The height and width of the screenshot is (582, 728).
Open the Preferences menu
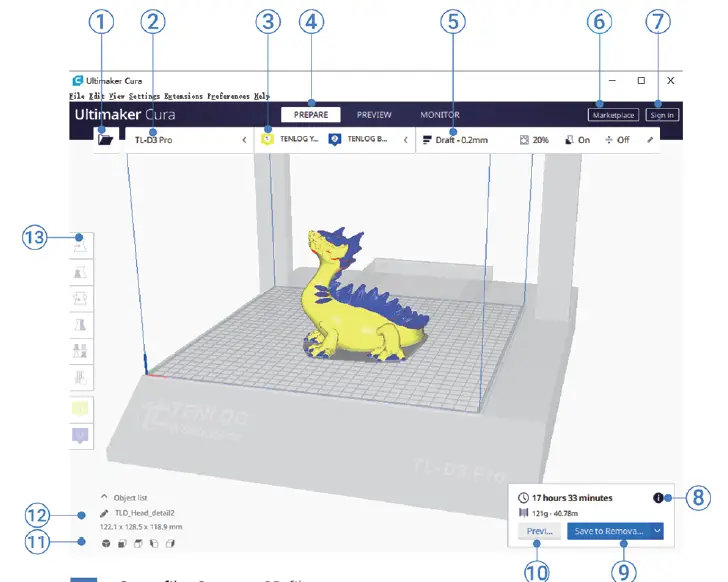228,96
